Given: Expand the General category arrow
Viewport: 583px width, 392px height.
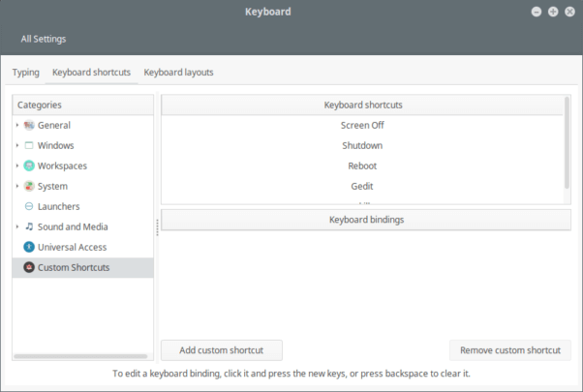Looking at the screenshot, I should 17,125.
